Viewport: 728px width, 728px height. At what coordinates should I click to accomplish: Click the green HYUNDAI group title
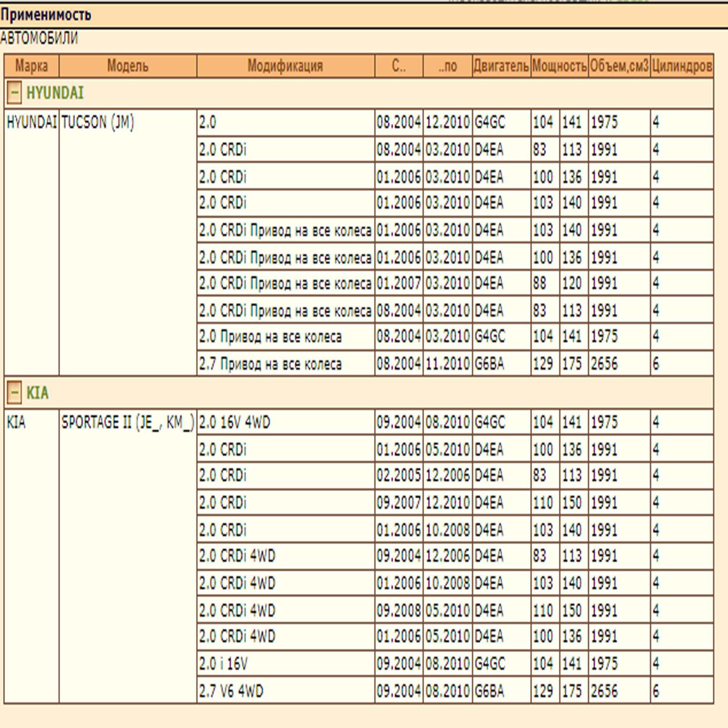click(x=55, y=93)
